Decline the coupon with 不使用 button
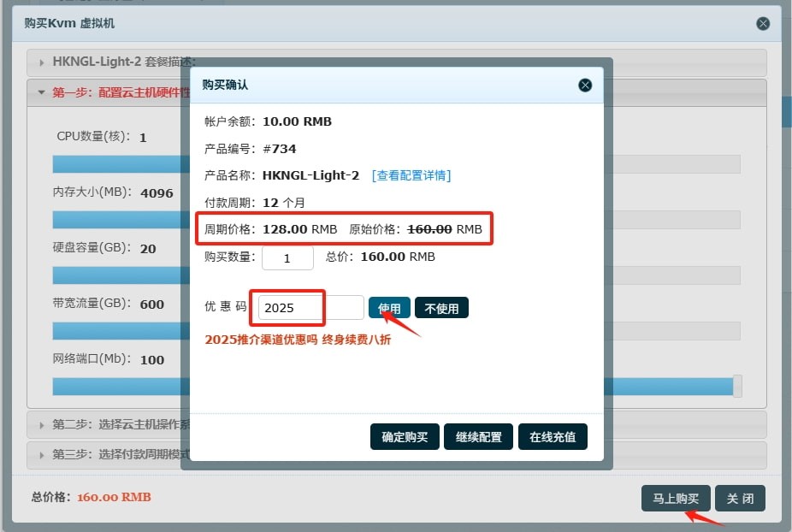Image resolution: width=792 pixels, height=532 pixels. tap(441, 307)
